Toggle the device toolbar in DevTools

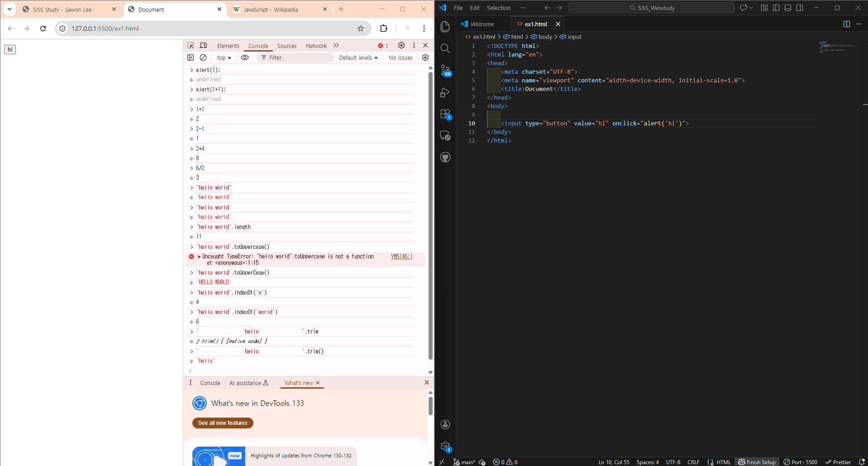tap(204, 46)
